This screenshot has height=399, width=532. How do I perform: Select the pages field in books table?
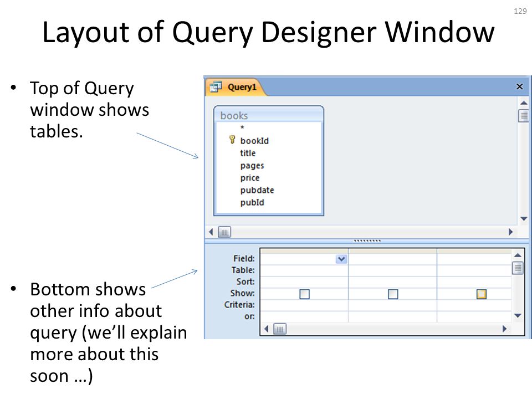coord(252,166)
